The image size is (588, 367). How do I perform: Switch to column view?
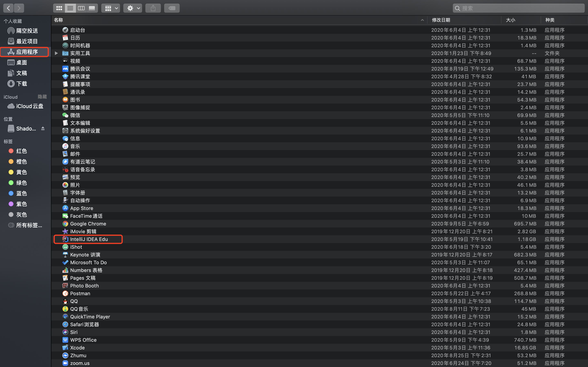tap(81, 8)
